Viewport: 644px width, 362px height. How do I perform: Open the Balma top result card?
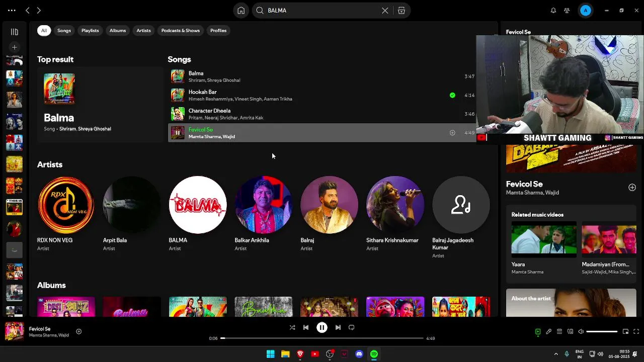pyautogui.click(x=100, y=104)
